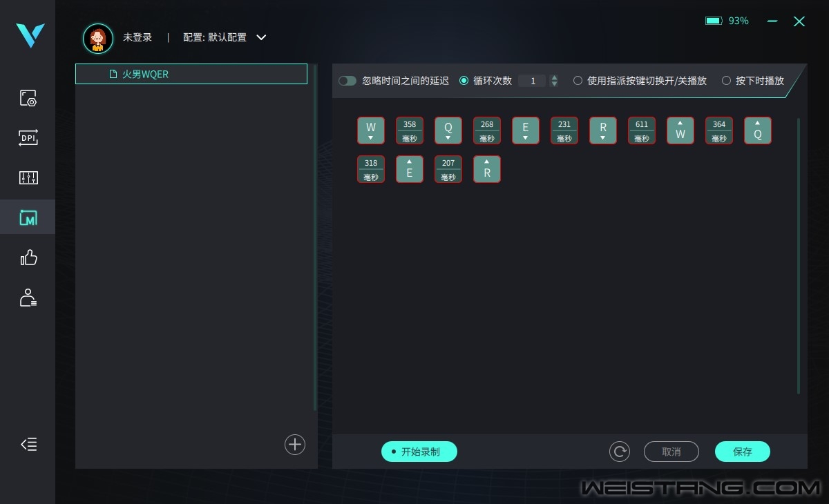Increase loop count with up arrow
The image size is (829, 504).
pos(554,77)
